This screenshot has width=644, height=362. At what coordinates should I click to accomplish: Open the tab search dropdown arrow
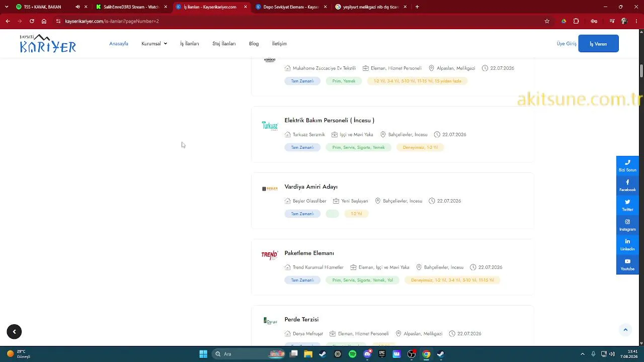[x=7, y=7]
